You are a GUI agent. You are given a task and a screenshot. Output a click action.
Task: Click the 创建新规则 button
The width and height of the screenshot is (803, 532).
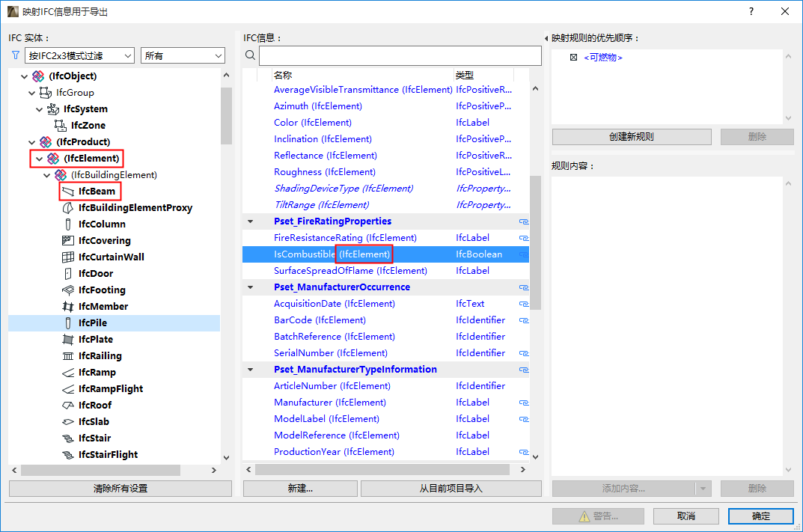point(632,137)
